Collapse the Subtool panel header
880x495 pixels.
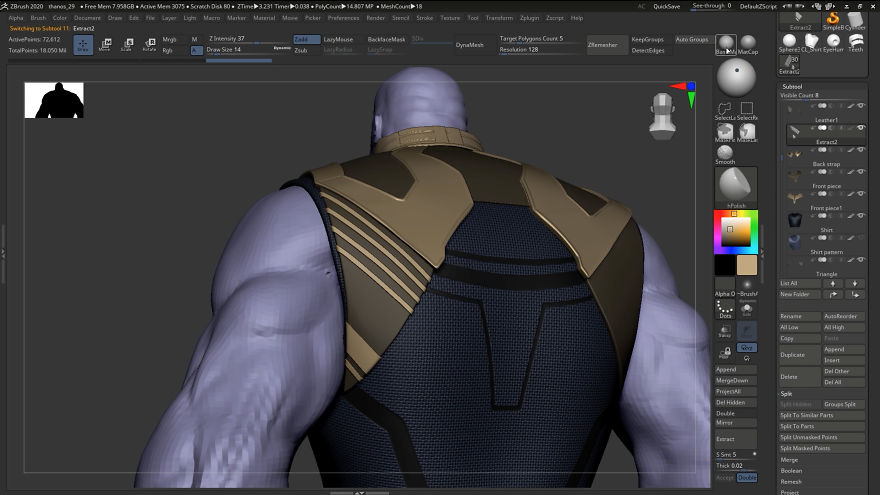(792, 86)
